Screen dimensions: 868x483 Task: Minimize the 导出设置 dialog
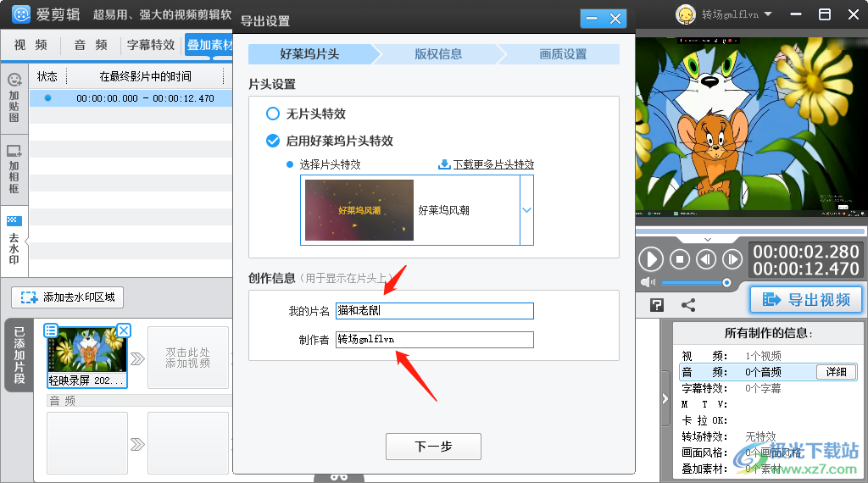(x=592, y=19)
